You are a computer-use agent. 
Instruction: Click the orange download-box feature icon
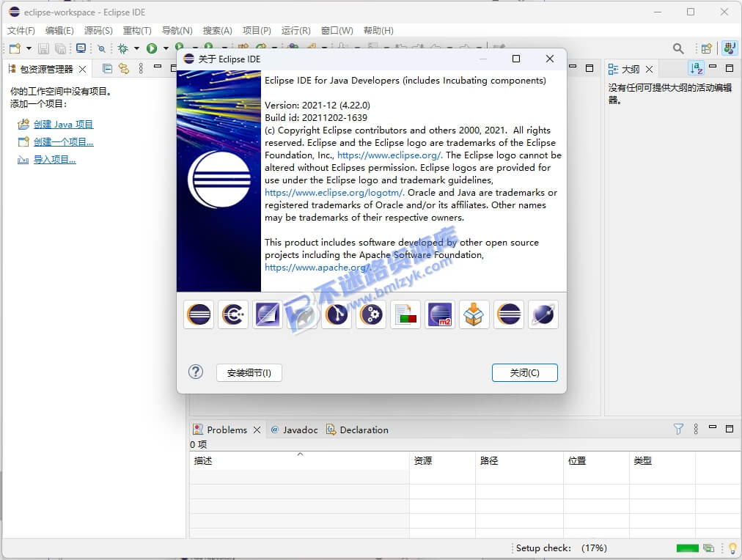474,314
